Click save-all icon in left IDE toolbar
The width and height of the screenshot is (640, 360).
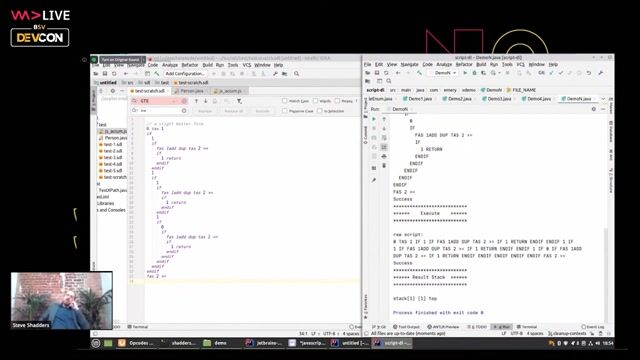pos(105,74)
